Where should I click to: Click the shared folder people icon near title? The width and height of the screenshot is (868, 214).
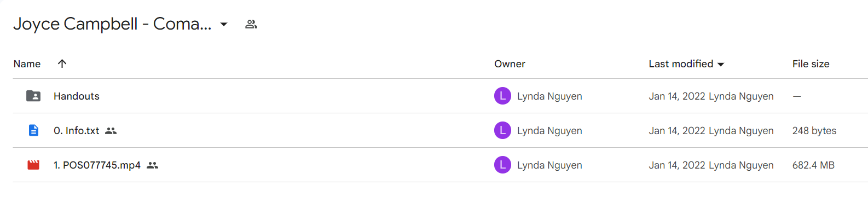[x=251, y=24]
